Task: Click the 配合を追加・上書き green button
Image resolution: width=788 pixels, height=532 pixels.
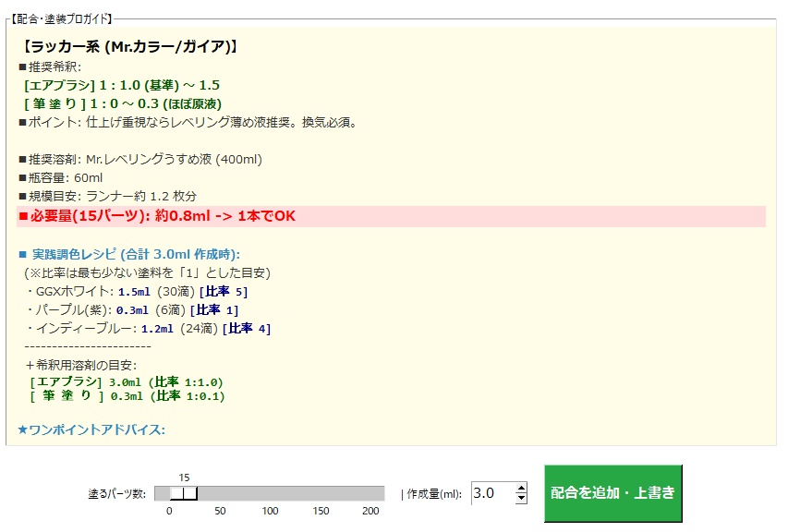Action: coord(612,492)
